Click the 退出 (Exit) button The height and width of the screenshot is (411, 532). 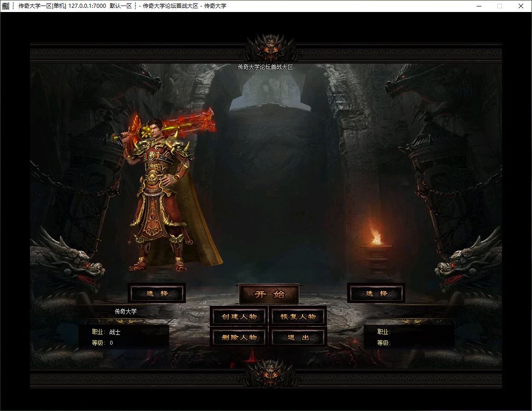[298, 337]
